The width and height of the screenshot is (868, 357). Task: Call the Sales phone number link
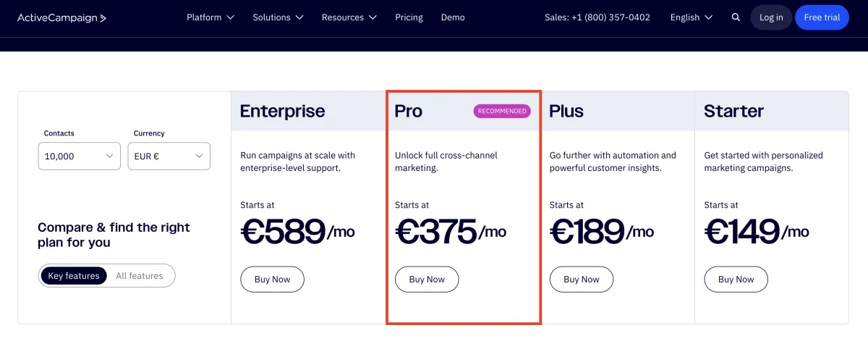(x=597, y=17)
